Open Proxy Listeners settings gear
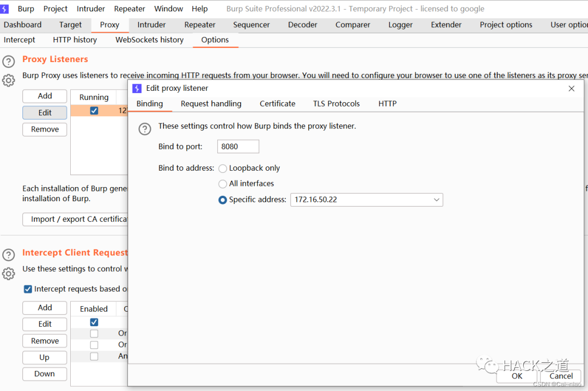588x391 pixels. pos(9,80)
